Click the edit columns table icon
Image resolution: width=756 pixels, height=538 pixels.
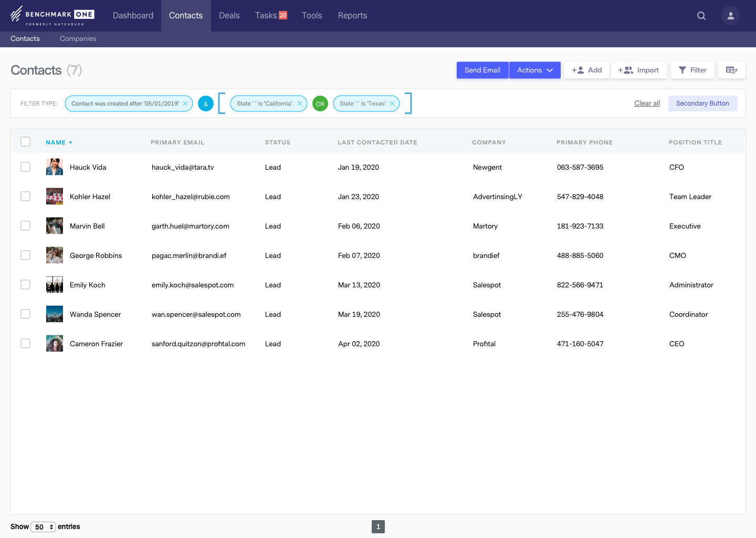(x=732, y=70)
